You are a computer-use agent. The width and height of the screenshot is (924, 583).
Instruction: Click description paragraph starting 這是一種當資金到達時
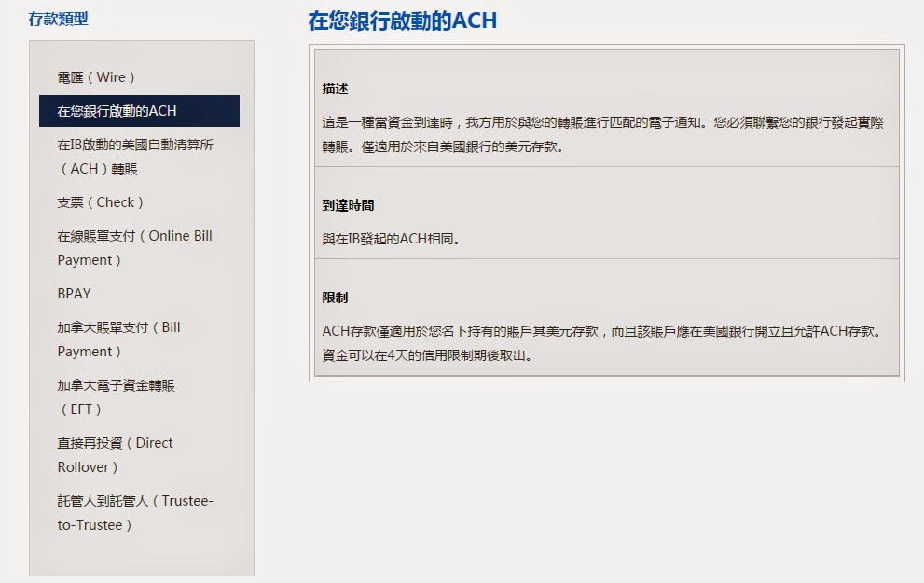pyautogui.click(x=603, y=134)
